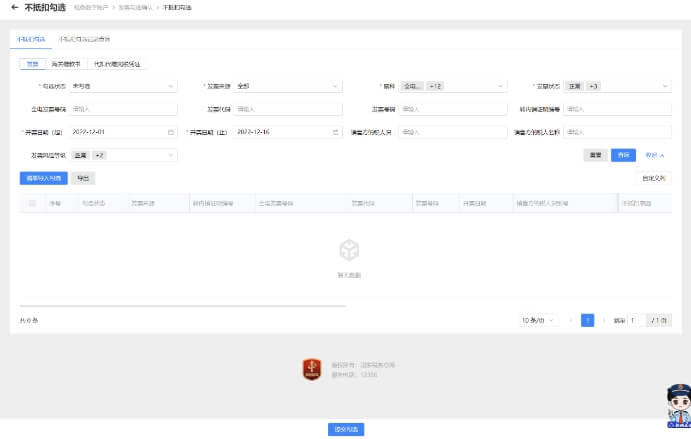691x439 pixels.
Task: Open the 发票来源 dropdown showing 全部
Action: (288, 86)
